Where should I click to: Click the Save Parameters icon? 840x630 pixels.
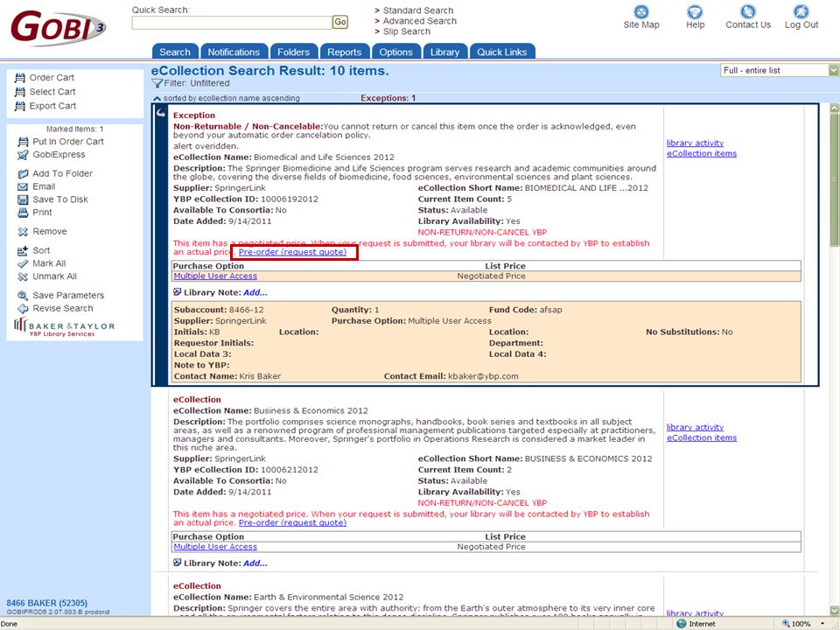coord(23,296)
